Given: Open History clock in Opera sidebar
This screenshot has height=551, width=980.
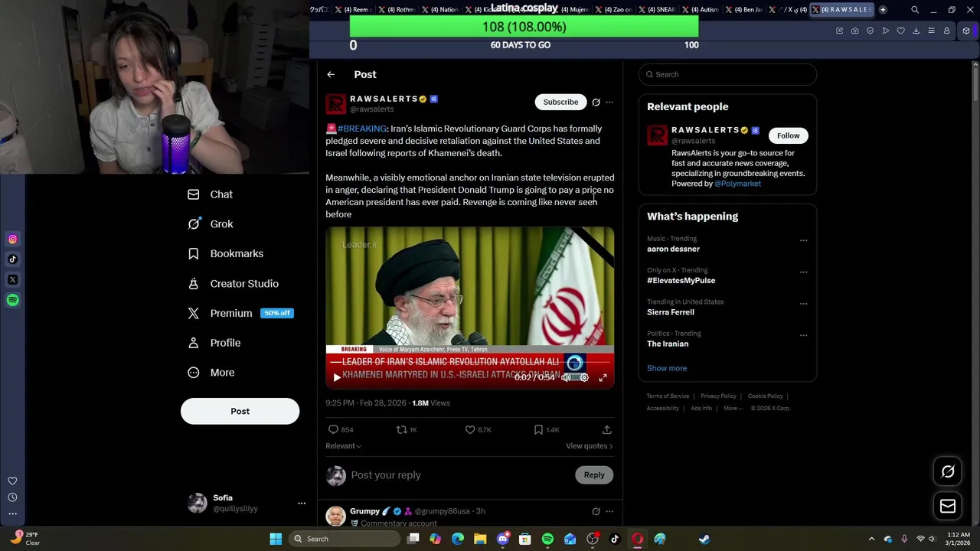Looking at the screenshot, I should [x=12, y=497].
